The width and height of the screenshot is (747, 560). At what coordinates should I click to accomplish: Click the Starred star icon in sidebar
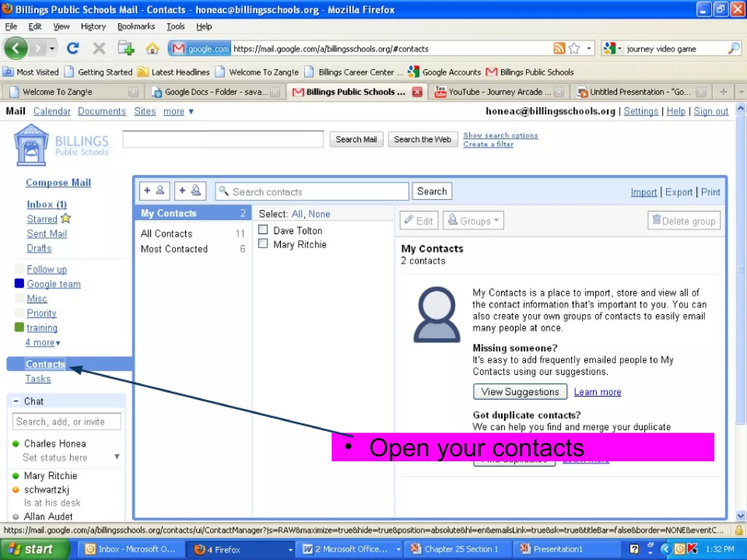tap(66, 218)
